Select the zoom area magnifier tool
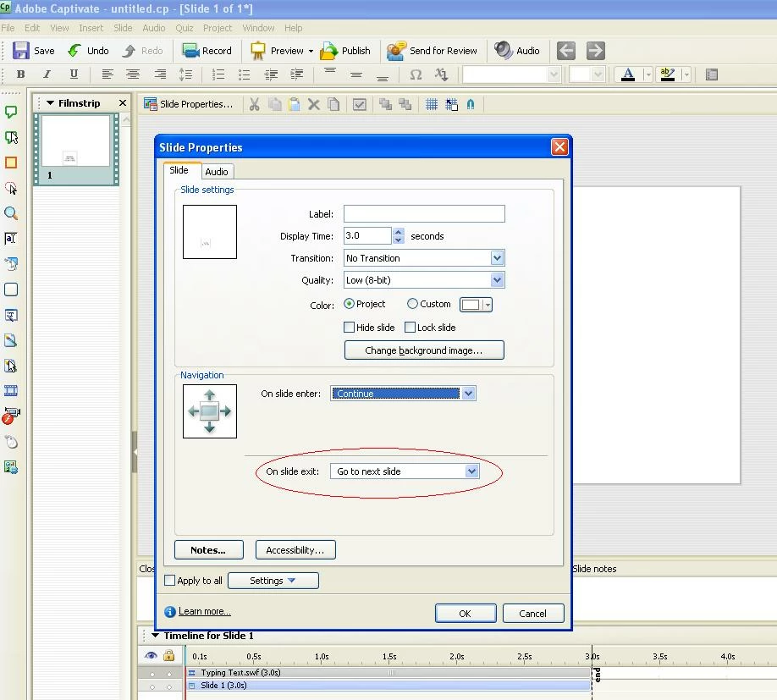777x700 pixels. (11, 213)
